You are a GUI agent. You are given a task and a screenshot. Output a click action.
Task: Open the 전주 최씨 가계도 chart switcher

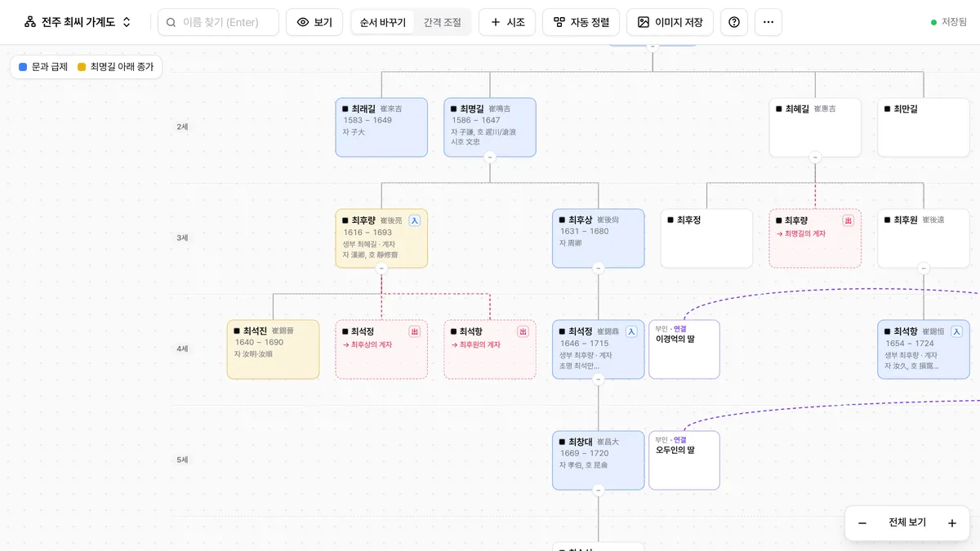click(78, 22)
